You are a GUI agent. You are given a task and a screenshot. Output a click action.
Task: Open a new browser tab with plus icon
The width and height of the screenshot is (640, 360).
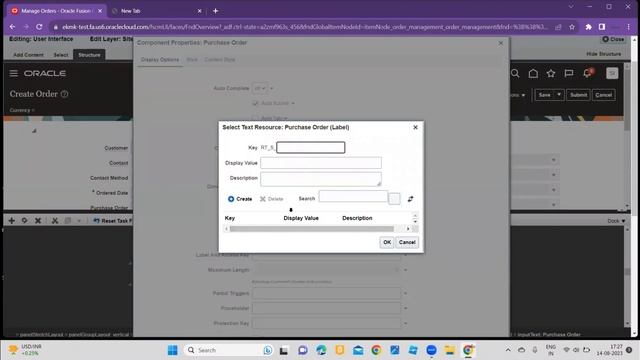[216, 11]
